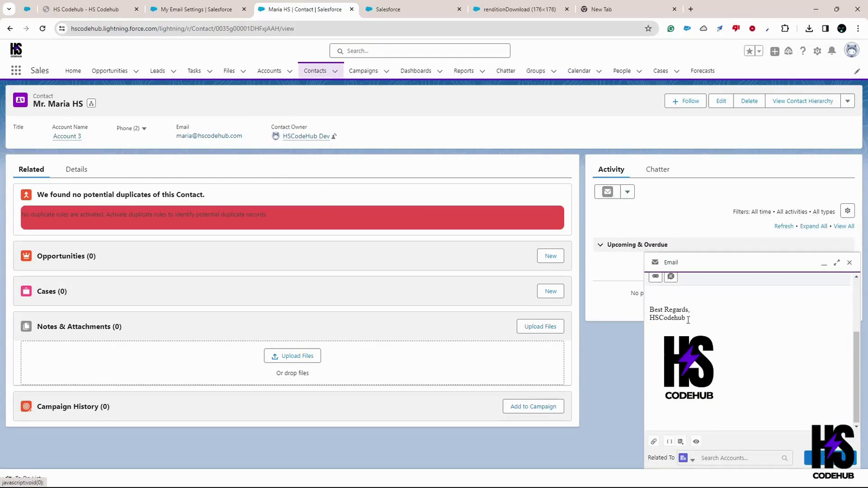Image resolution: width=868 pixels, height=488 pixels.
Task: Click the insert email template icon
Action: 681,441
